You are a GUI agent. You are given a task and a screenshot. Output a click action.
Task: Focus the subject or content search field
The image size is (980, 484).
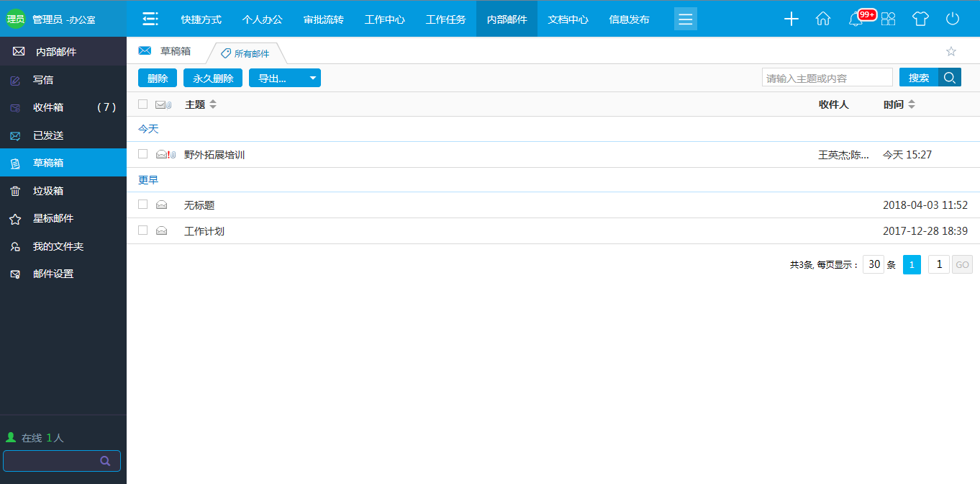[x=827, y=78]
